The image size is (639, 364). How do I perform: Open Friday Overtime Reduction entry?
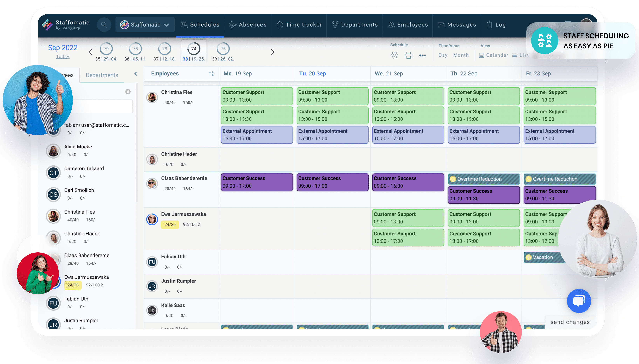click(x=560, y=179)
